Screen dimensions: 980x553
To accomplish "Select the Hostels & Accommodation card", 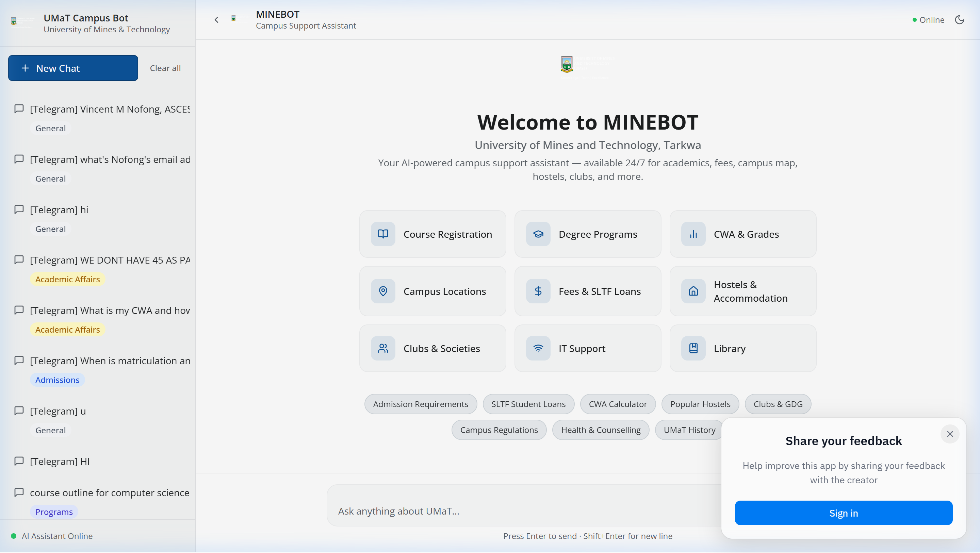I will 743,291.
